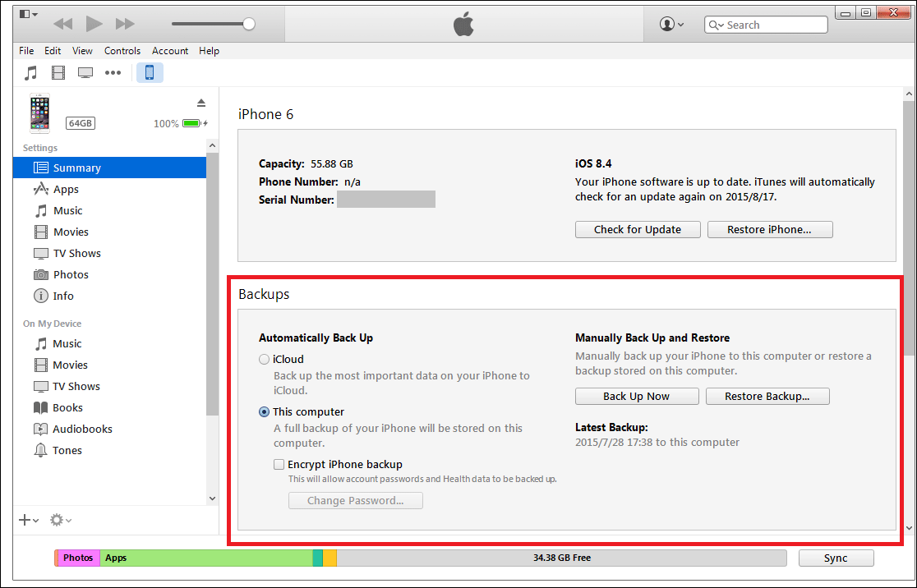Open Tones on device
The height and width of the screenshot is (588, 917).
109,450
